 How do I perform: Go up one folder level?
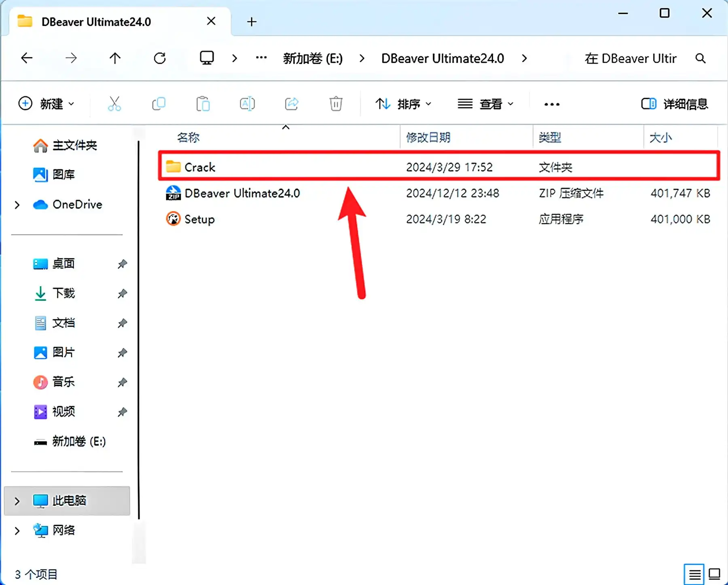tap(115, 58)
